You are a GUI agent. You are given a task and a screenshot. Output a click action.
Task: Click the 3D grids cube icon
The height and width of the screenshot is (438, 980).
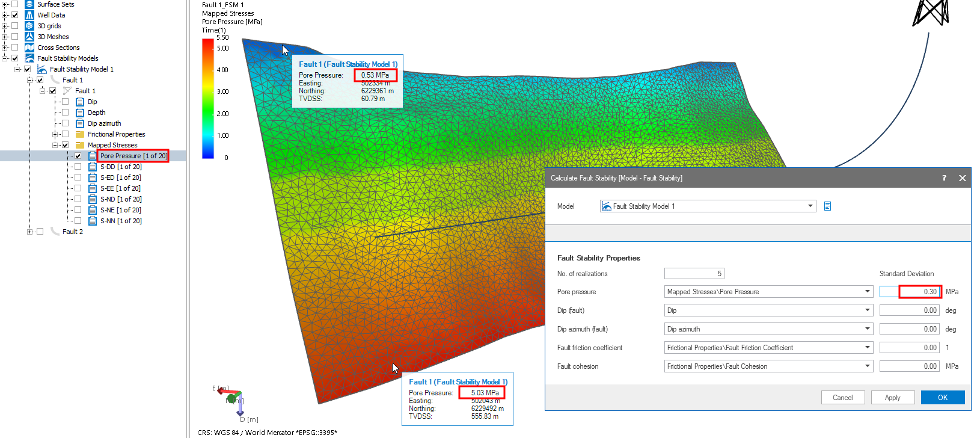click(29, 26)
